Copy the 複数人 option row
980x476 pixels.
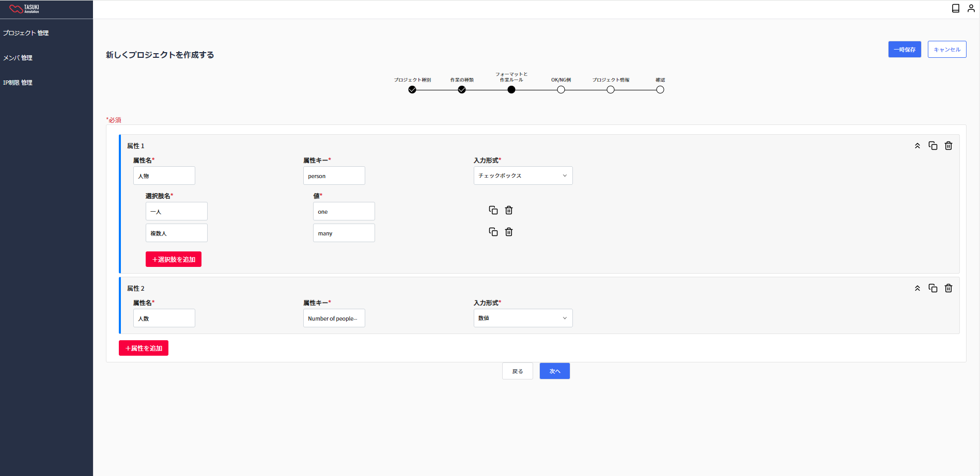click(493, 232)
